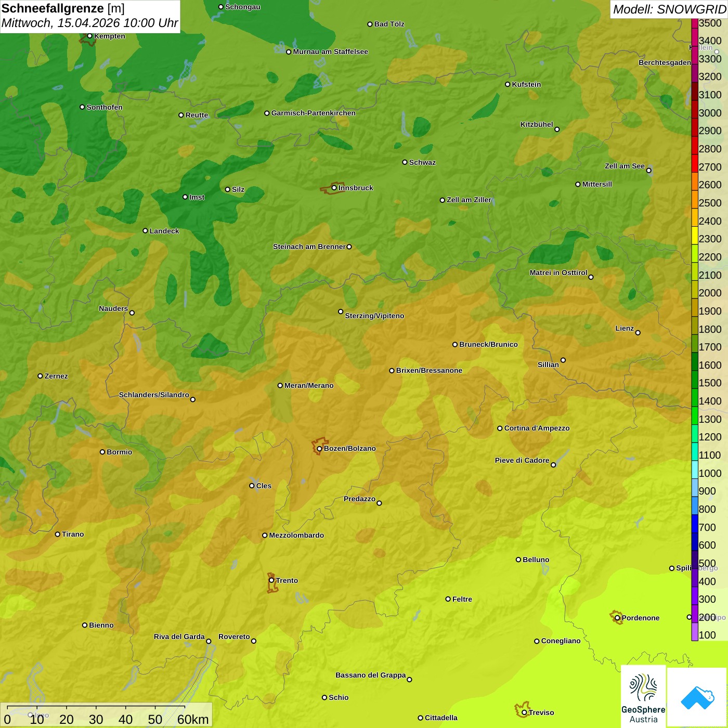The height and width of the screenshot is (728, 728).
Task: Click the date Mittwoch, 15.04.2026 10:00 Uhr
Action: pos(89,23)
